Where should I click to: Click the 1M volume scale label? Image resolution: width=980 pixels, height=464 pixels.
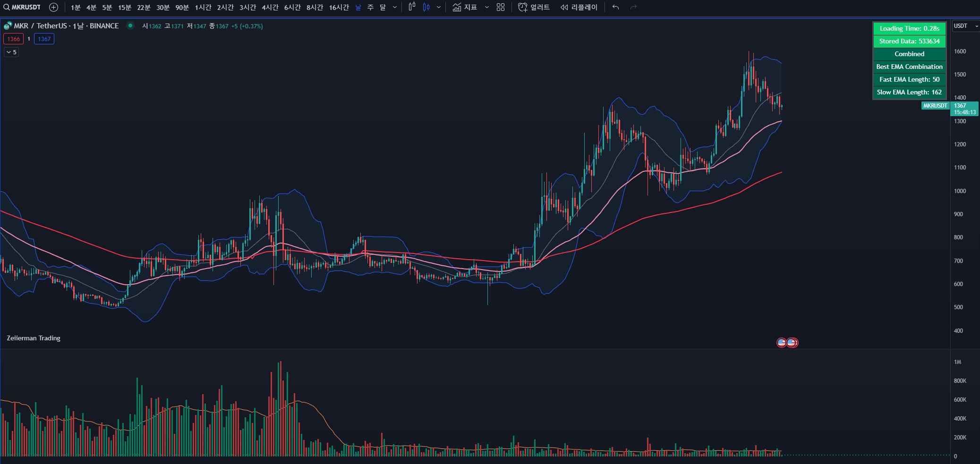957,362
